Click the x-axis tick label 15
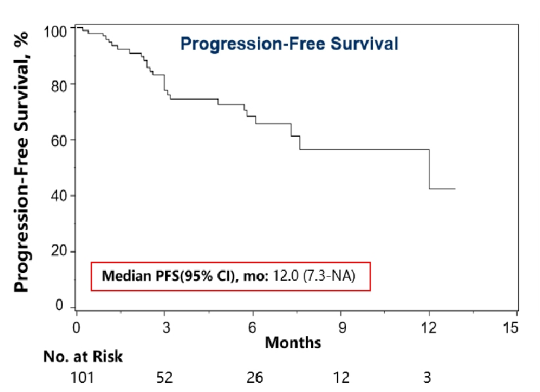540x392 pixels. point(511,328)
